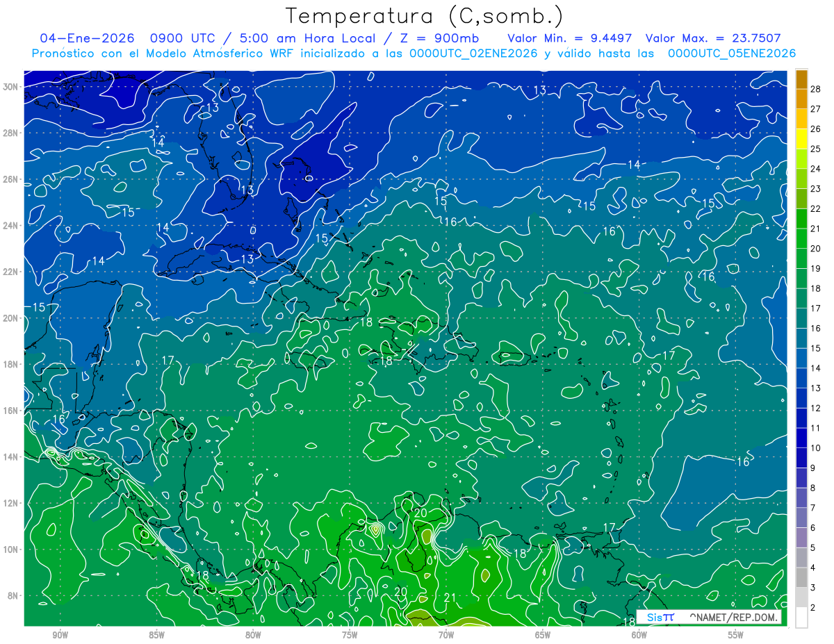Click the 16N latitude axis label

pyautogui.click(x=10, y=411)
